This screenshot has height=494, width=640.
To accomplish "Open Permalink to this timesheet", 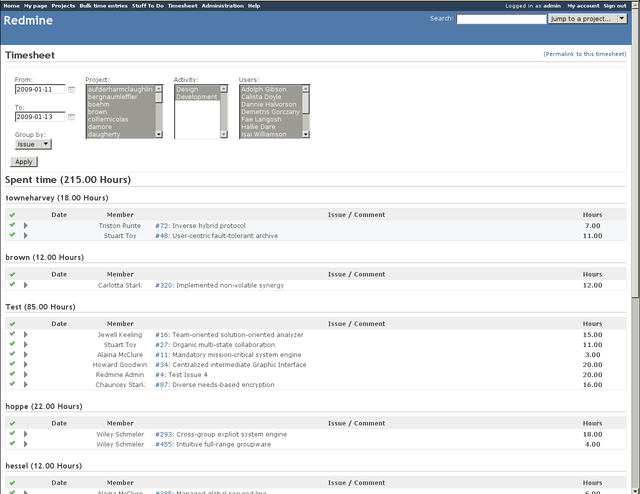I will (x=584, y=54).
